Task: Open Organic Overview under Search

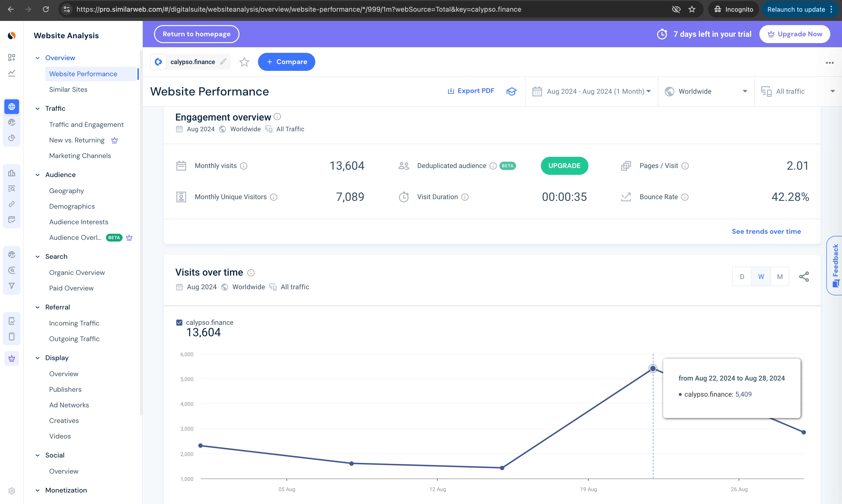Action: pyautogui.click(x=77, y=272)
